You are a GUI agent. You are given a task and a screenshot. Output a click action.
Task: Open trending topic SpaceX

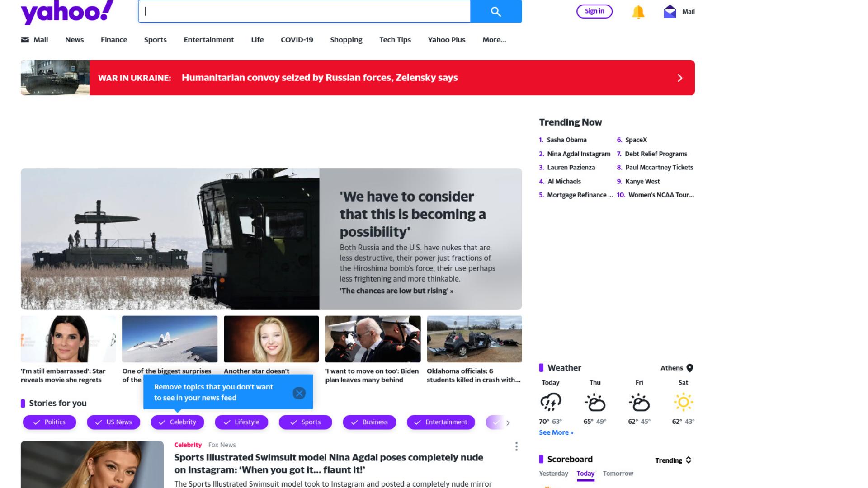[636, 140]
